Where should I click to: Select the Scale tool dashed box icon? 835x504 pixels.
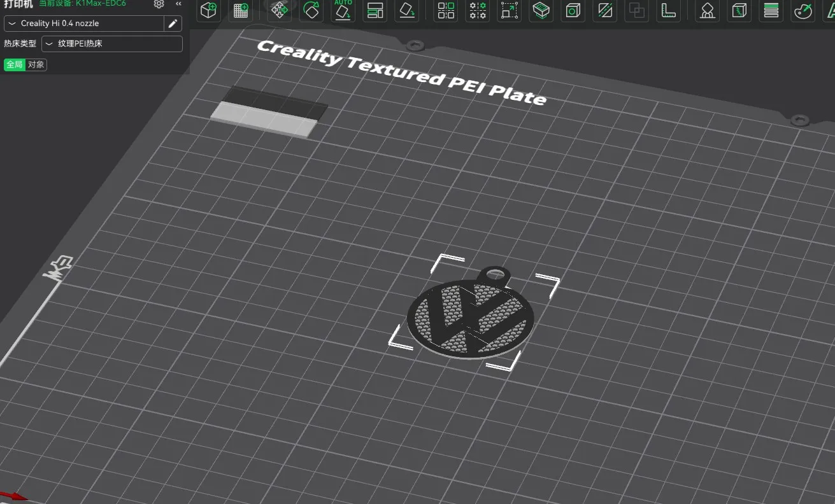510,10
